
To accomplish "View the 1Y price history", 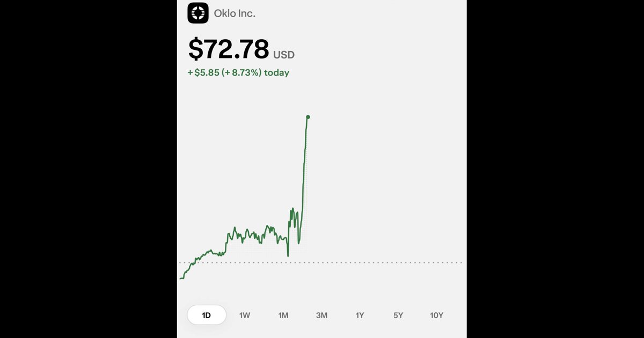I will point(360,315).
